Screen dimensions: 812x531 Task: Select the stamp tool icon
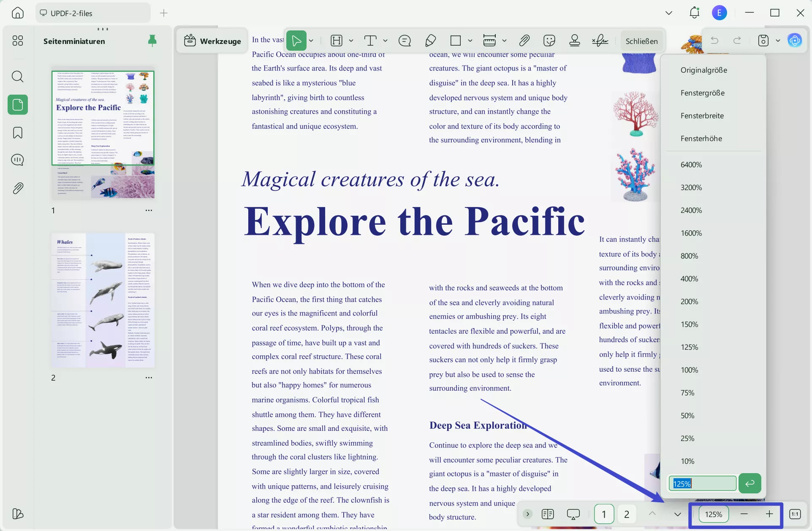pos(574,41)
